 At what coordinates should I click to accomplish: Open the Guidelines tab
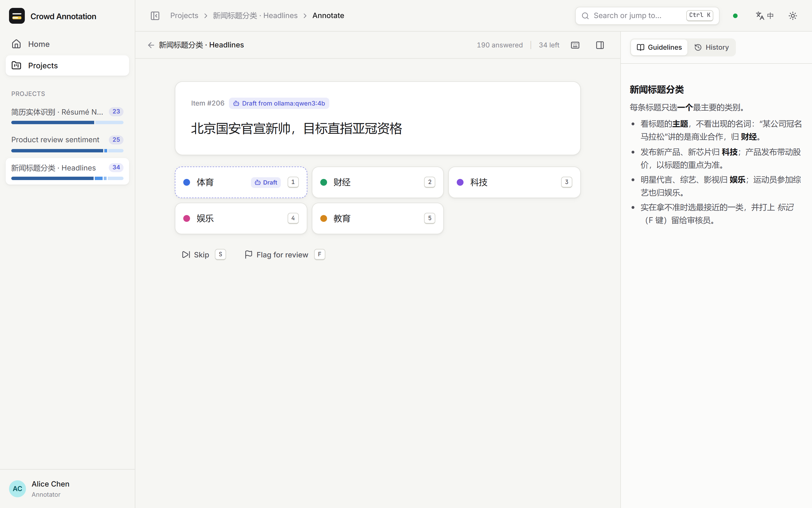click(x=659, y=47)
